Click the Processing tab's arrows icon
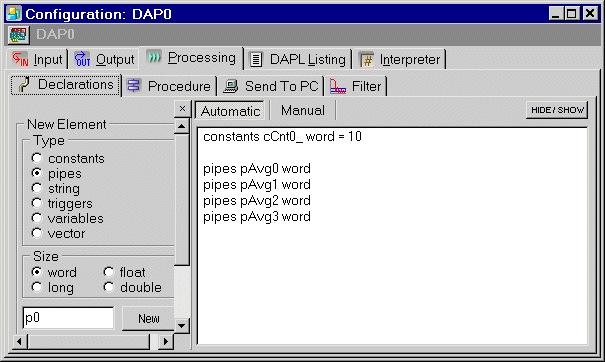This screenshot has height=362, width=605. (x=154, y=58)
